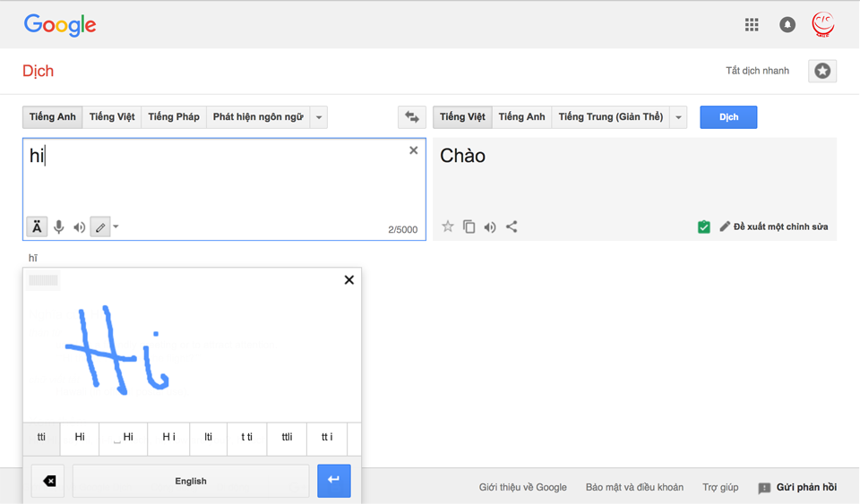Image resolution: width=860 pixels, height=504 pixels.
Task: Listen to the source text pronunciation
Action: click(80, 227)
